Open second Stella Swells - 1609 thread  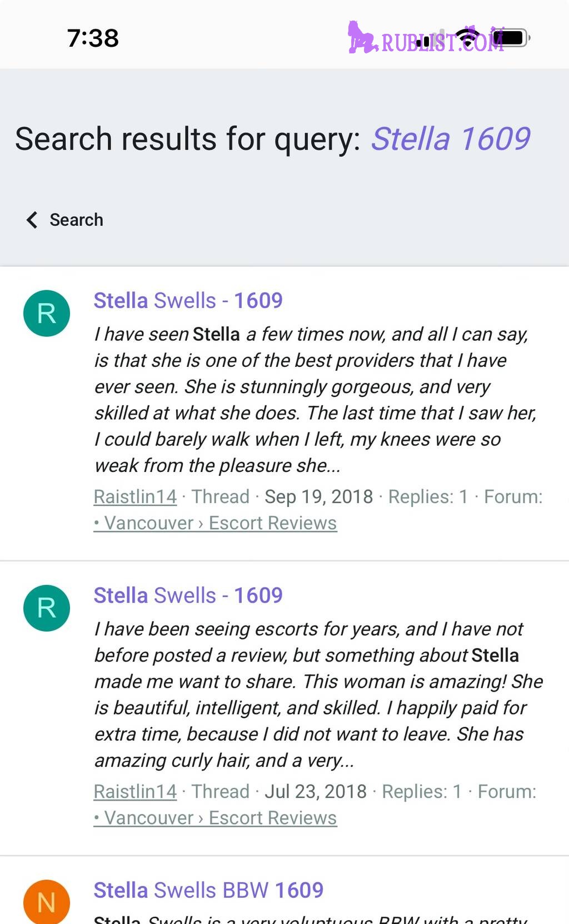[x=188, y=595]
